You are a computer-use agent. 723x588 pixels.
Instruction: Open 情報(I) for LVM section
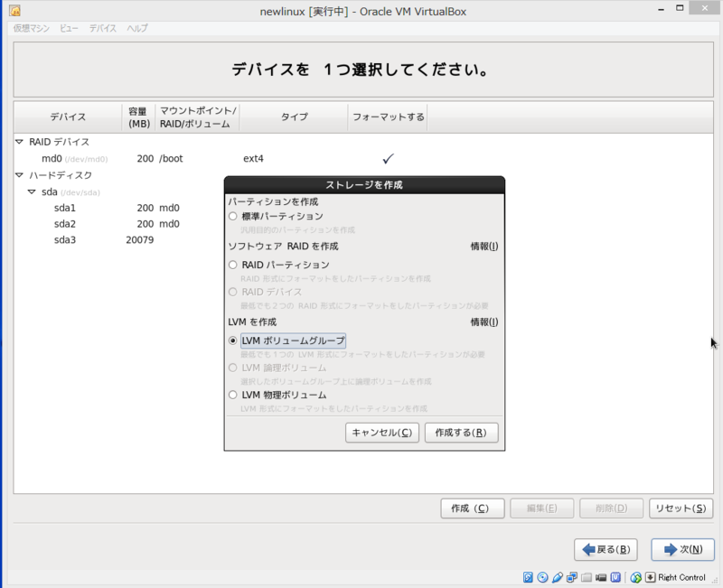coord(484,322)
